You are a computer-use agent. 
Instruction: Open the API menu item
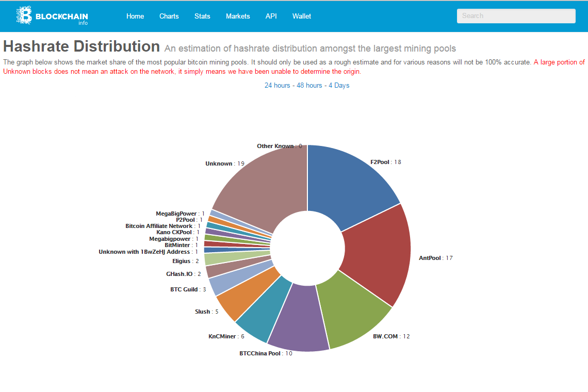[271, 16]
